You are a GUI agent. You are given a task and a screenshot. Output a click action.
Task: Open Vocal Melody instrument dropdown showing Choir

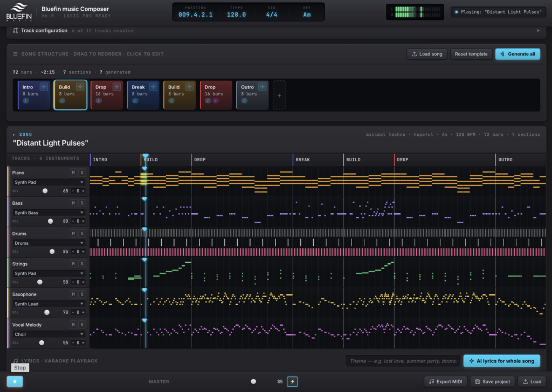tap(49, 334)
